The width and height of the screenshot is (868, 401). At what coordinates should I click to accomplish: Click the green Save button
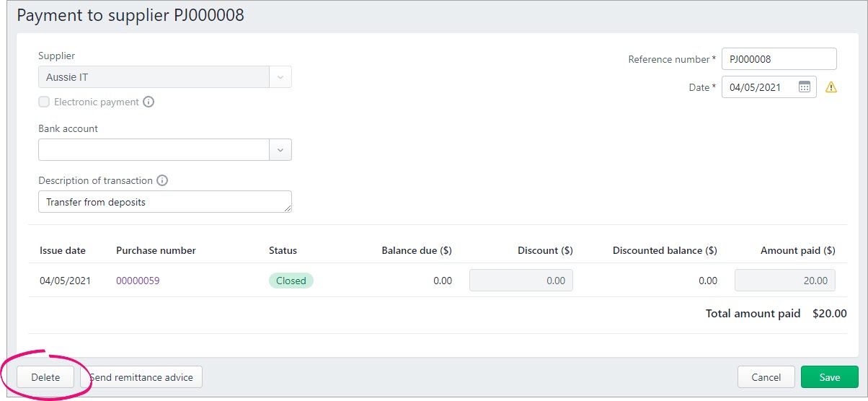(830, 377)
